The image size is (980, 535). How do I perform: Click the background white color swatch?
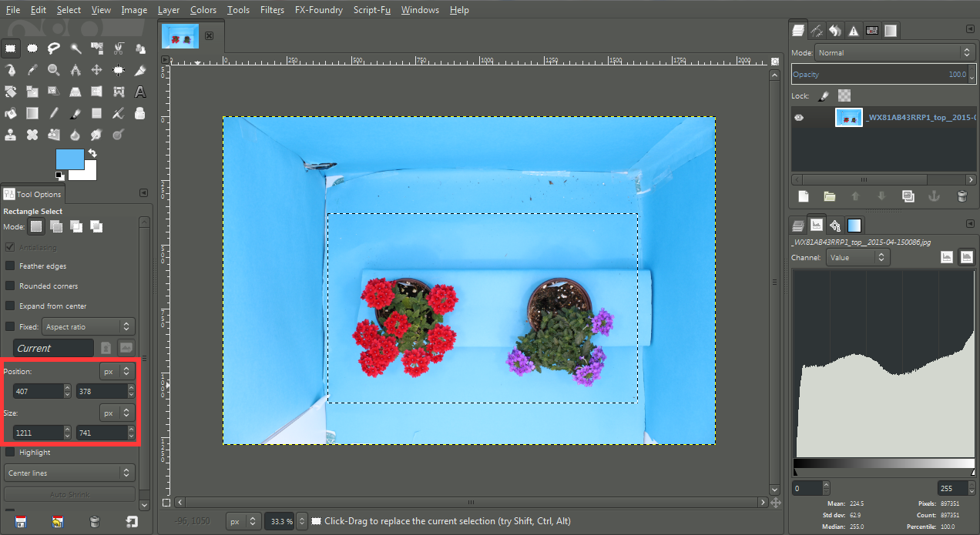(x=88, y=173)
